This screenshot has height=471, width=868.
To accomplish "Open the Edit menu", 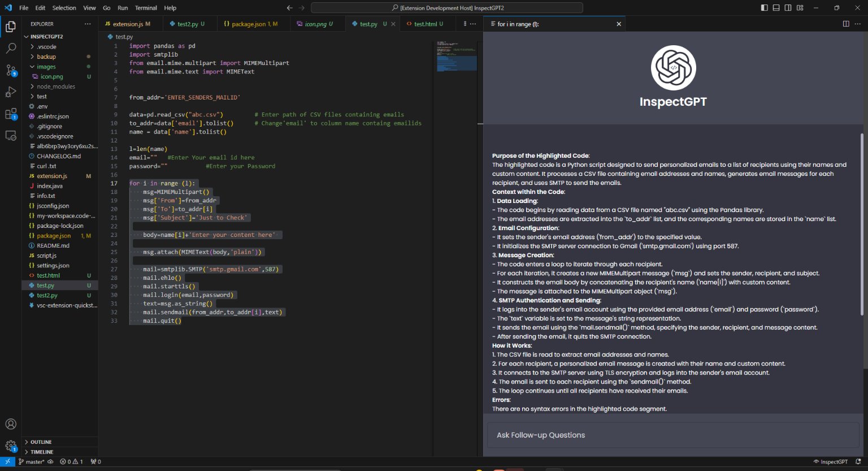I will tap(40, 8).
